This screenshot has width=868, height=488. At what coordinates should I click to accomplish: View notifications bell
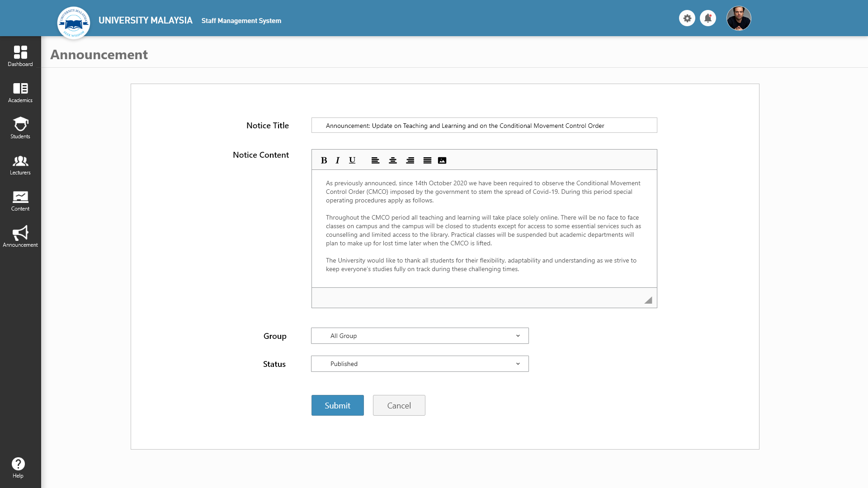[708, 18]
